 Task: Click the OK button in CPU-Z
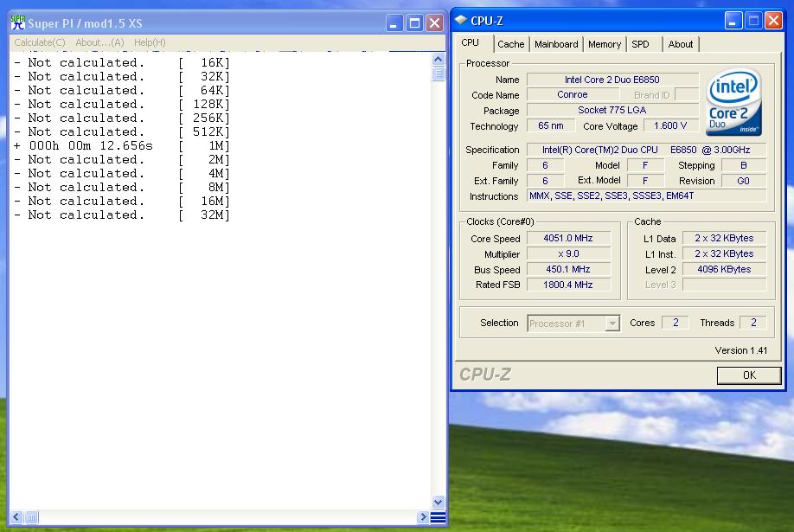[x=749, y=375]
